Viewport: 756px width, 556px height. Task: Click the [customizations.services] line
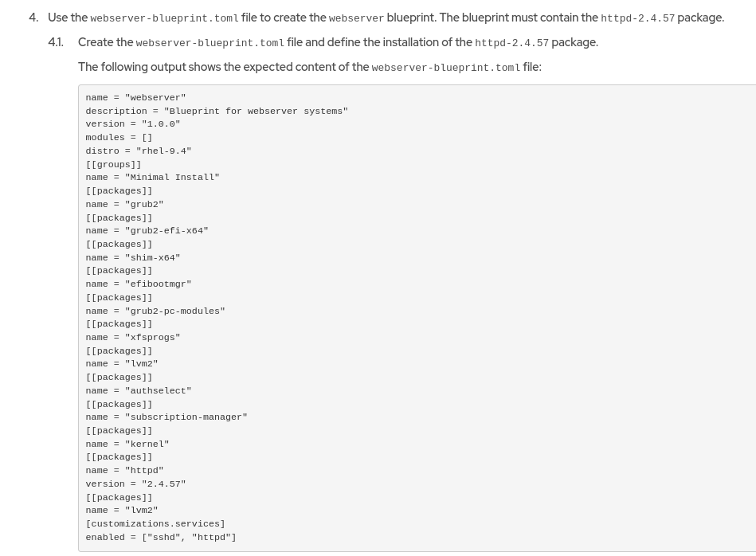pos(155,524)
